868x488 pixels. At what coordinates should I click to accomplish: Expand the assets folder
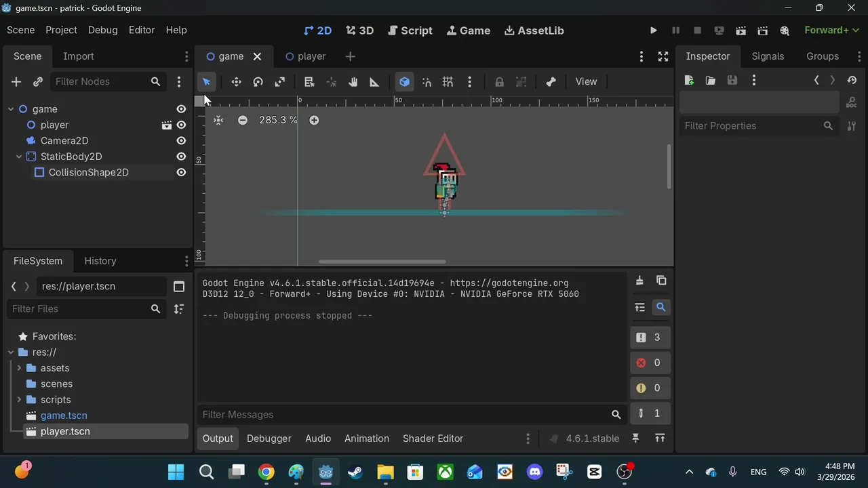pos(19,368)
